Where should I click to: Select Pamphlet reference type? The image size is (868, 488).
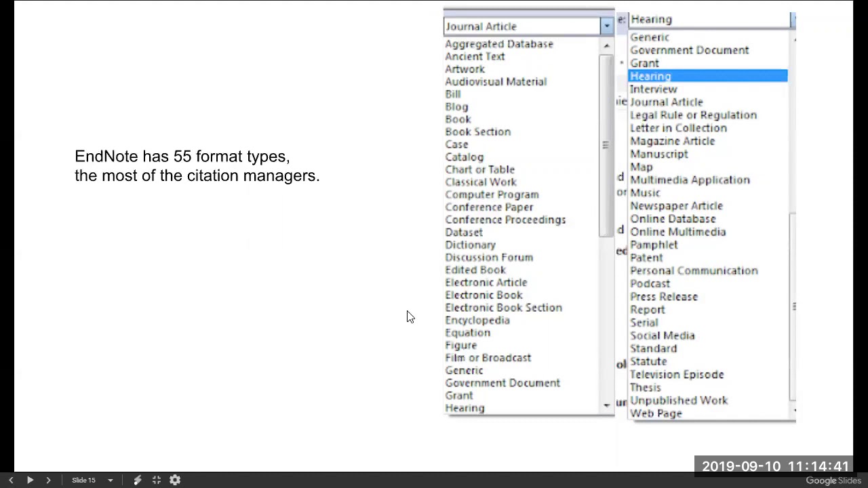click(x=654, y=244)
